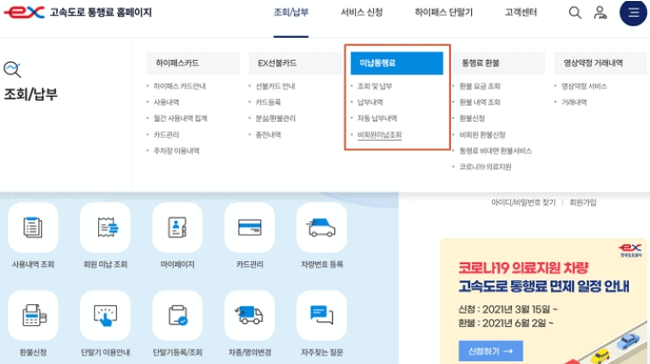Open the EX선불카드 submenu header
650x364 pixels.
295,63
